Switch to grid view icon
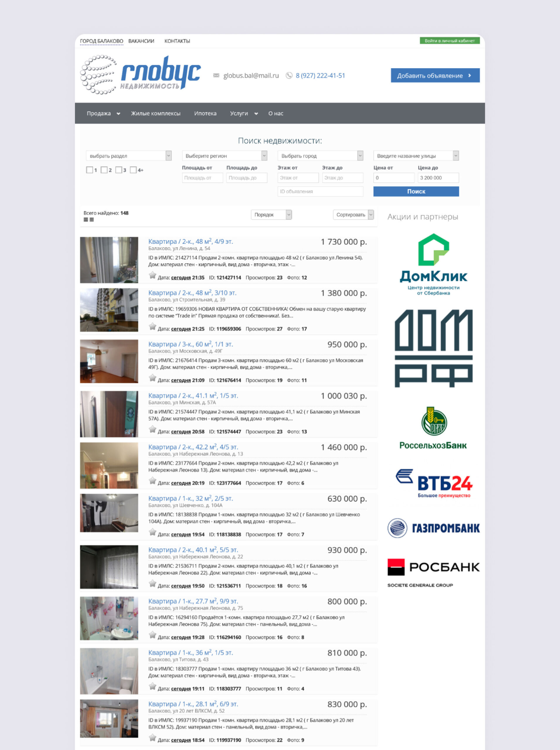Viewport: 560px width, 750px height. coord(91,220)
